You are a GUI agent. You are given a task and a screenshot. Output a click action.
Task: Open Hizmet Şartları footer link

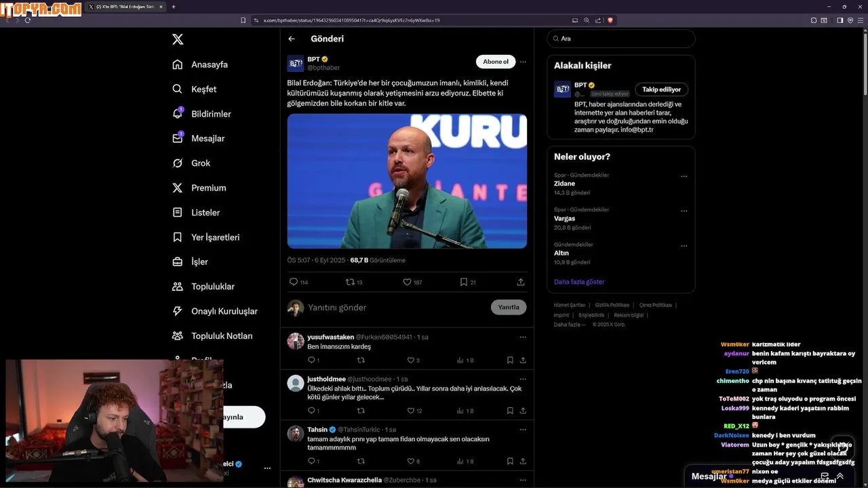click(570, 305)
